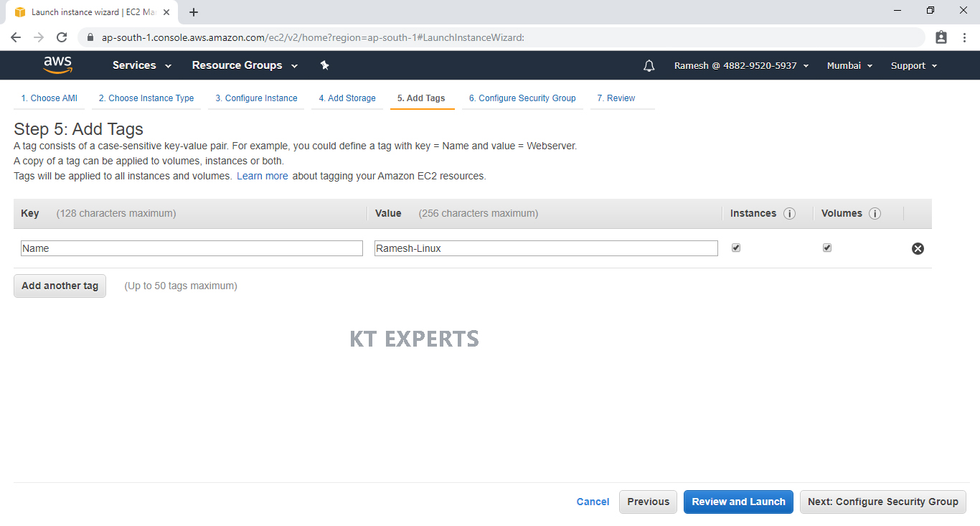Remove the Name tag with X icon
This screenshot has width=980, height=526.
pos(918,248)
